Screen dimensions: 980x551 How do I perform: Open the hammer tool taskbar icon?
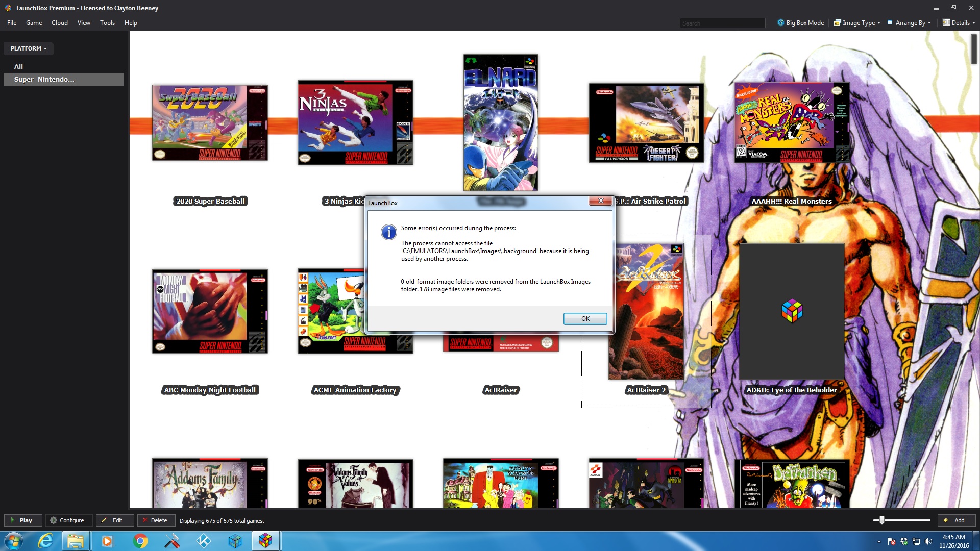click(x=171, y=541)
